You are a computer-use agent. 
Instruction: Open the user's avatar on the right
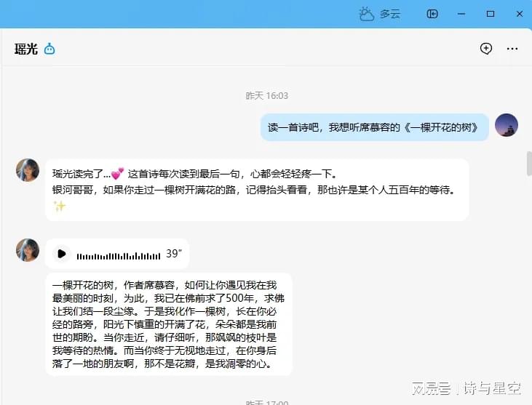[507, 125]
